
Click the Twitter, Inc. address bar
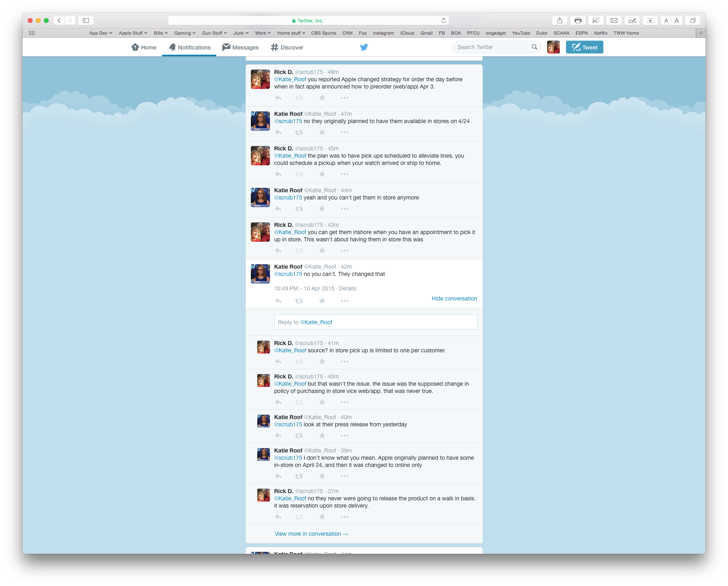308,21
